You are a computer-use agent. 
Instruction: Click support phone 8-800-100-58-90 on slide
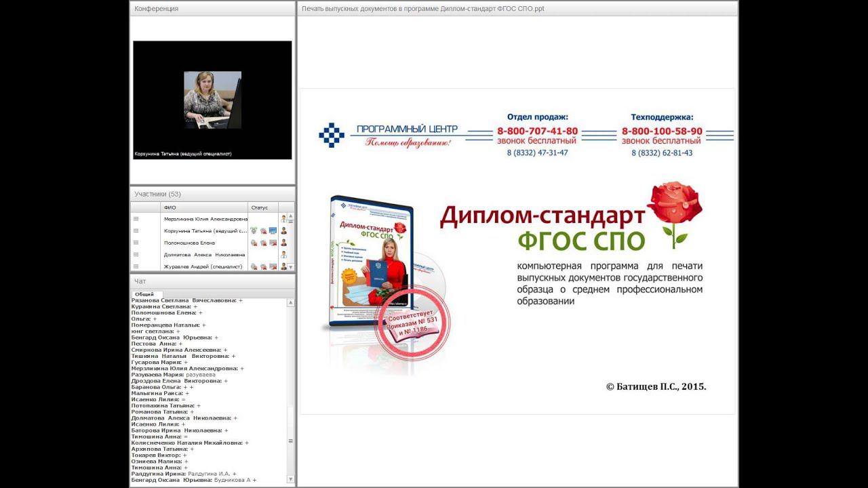pos(662,131)
